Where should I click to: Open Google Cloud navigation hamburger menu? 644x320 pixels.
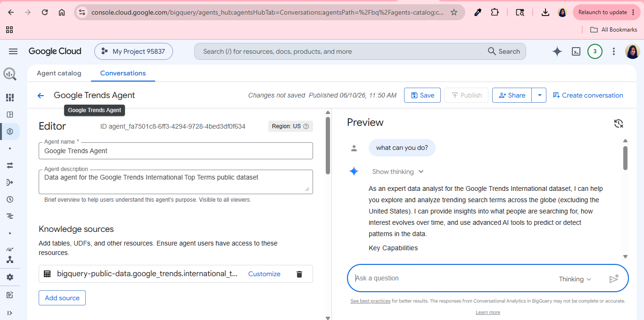pos(13,51)
